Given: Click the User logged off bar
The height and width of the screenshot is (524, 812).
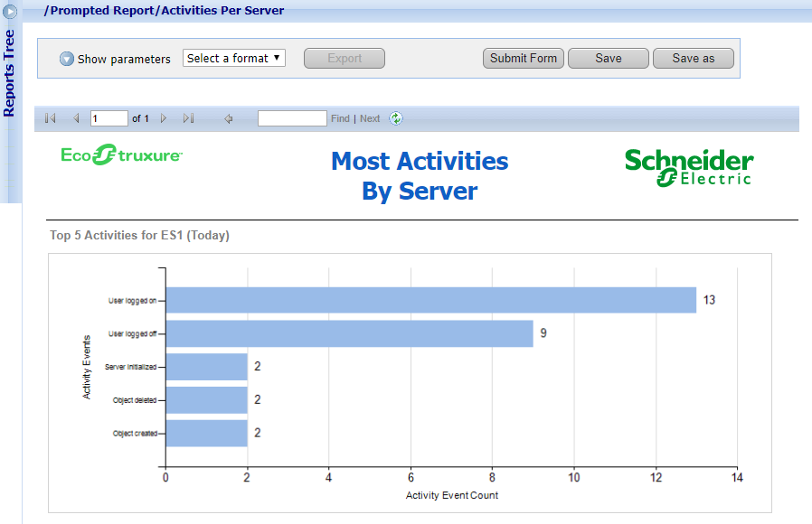Looking at the screenshot, I should (x=350, y=333).
